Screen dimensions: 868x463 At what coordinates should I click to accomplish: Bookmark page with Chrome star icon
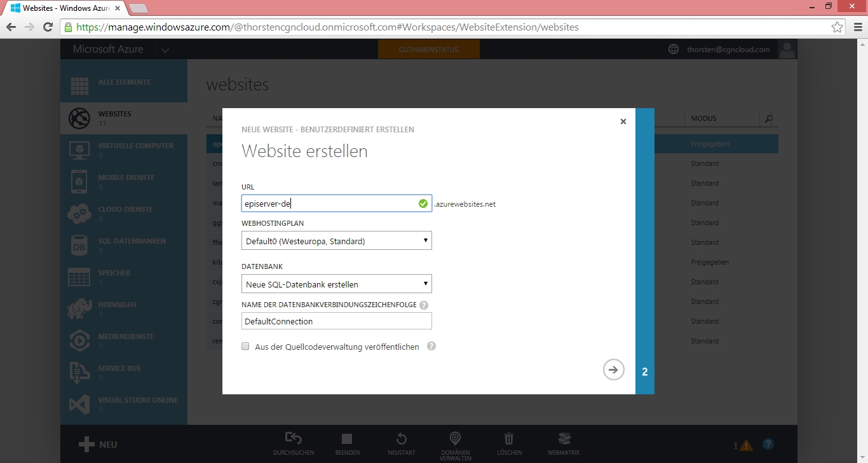coord(837,27)
